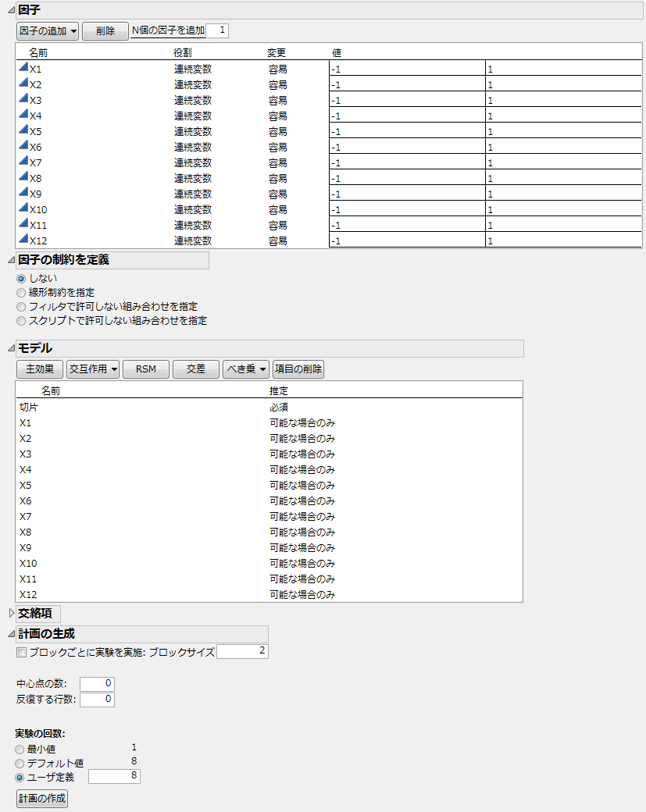Click the continuous factor icon for X5
The width and height of the screenshot is (646, 812).
[x=22, y=130]
